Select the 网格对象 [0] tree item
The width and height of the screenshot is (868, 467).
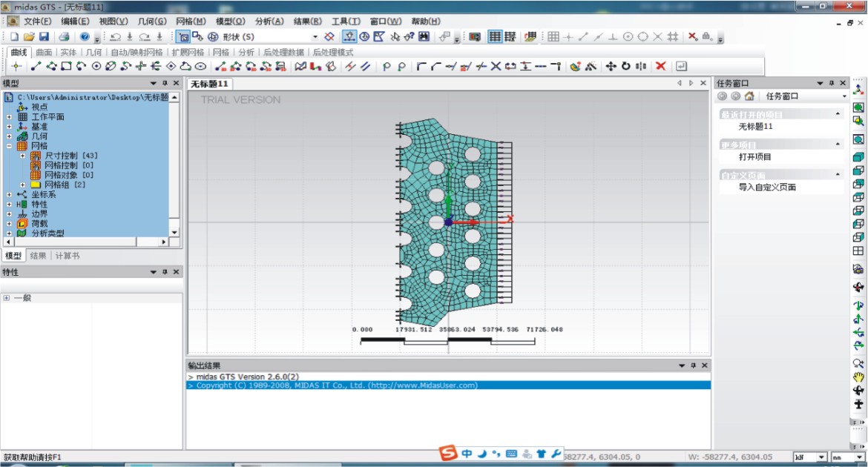coord(69,175)
